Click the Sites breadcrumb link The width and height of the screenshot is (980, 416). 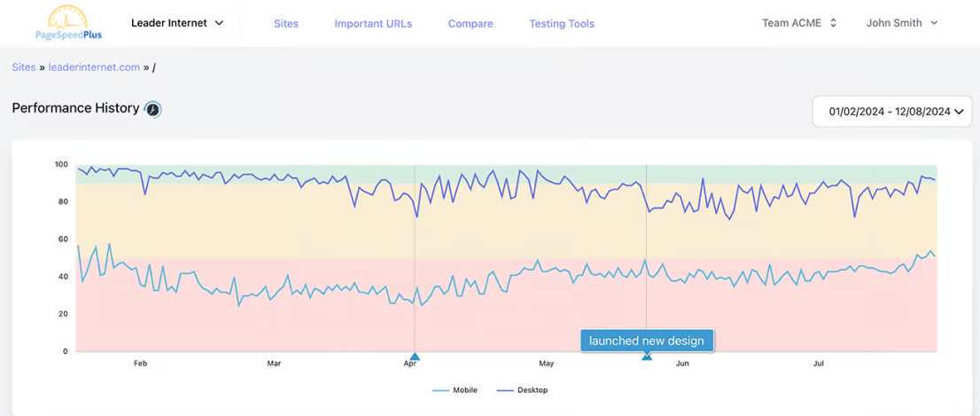[x=24, y=67]
